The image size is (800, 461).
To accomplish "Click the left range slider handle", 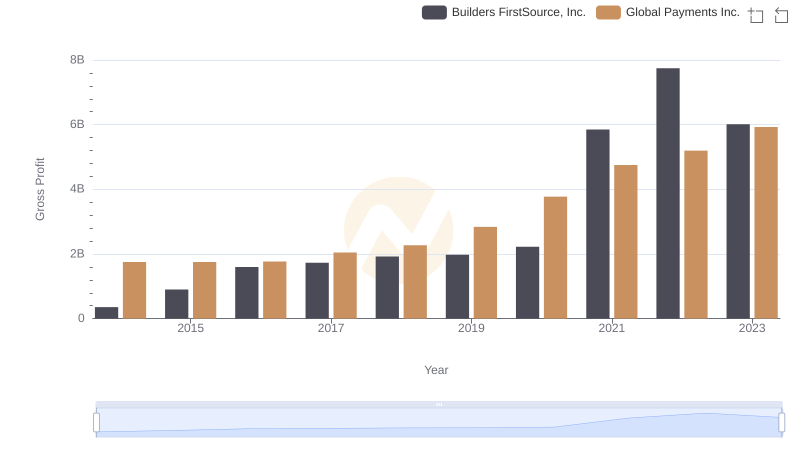I will 96,422.
